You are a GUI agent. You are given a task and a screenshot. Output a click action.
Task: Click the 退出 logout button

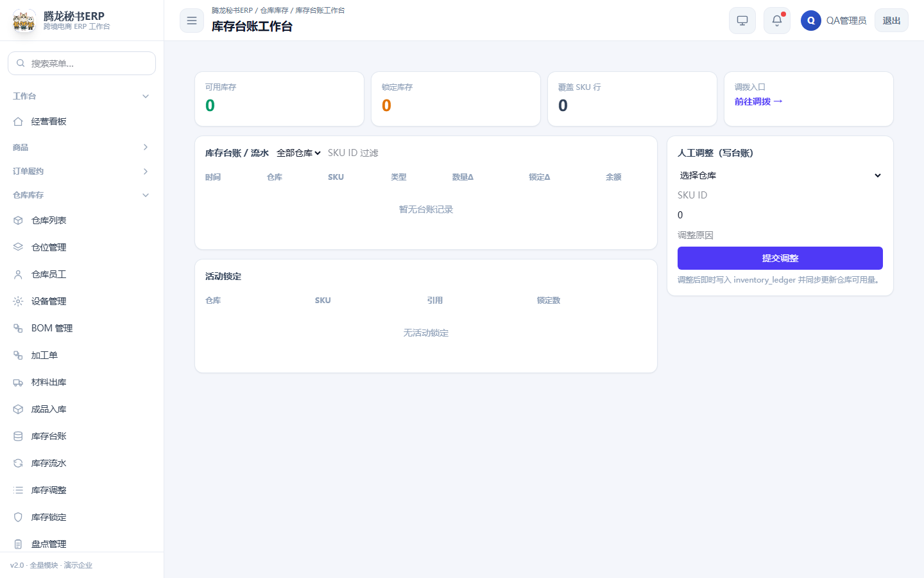pos(891,21)
